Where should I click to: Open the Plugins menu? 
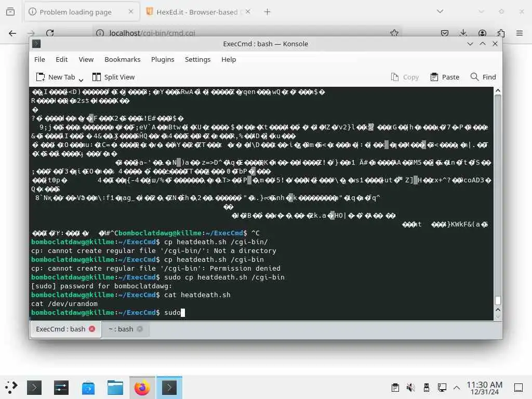(x=163, y=59)
